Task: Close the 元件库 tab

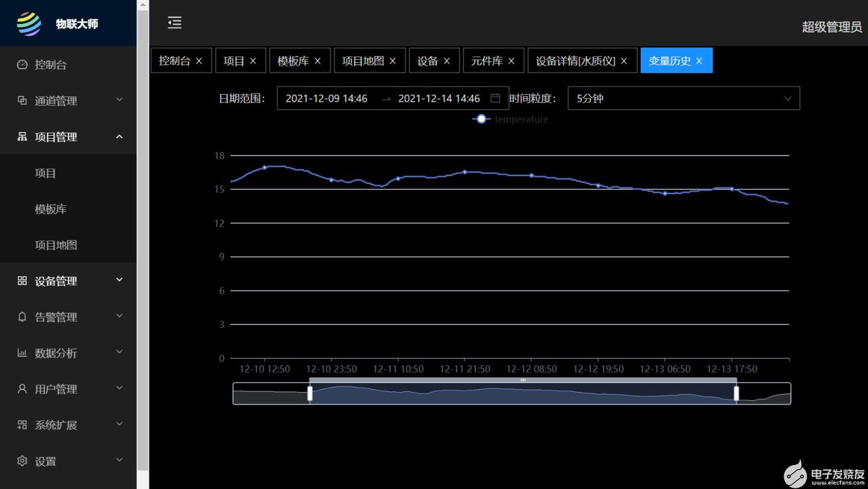Action: [511, 61]
